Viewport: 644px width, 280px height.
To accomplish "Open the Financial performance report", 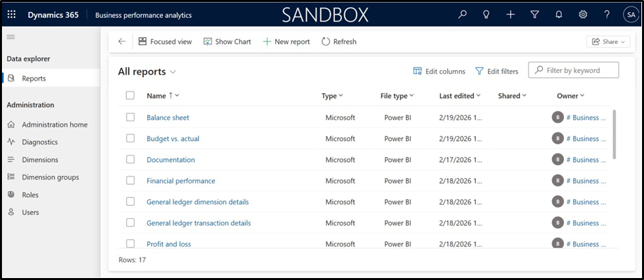I will click(181, 181).
